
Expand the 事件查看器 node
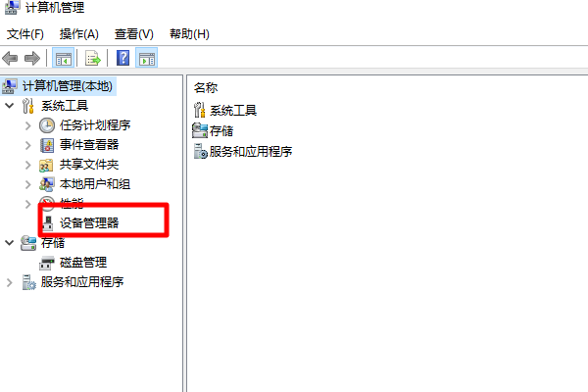point(28,145)
